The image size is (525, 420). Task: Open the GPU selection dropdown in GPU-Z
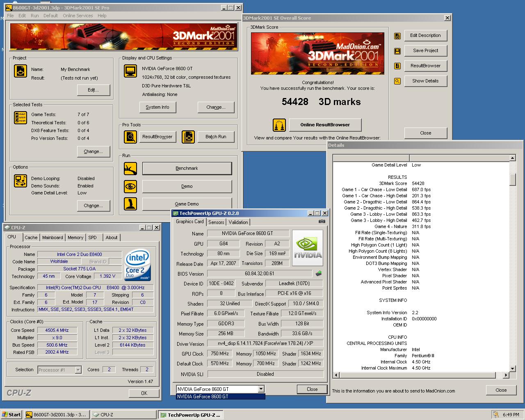(261, 389)
